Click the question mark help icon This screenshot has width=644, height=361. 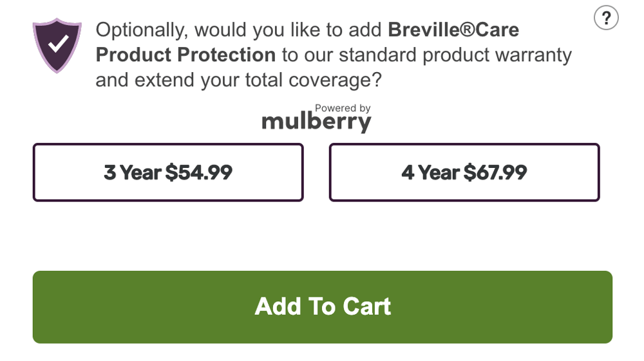point(605,18)
